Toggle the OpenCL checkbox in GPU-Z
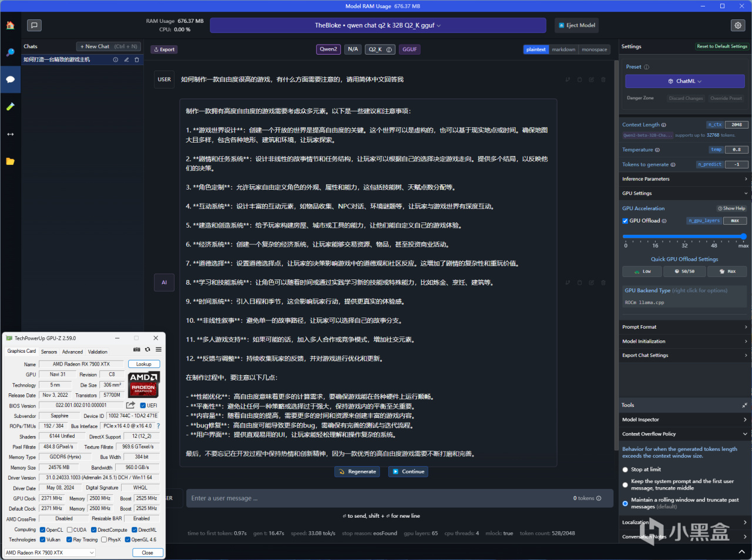The height and width of the screenshot is (560, 752). tap(42, 530)
